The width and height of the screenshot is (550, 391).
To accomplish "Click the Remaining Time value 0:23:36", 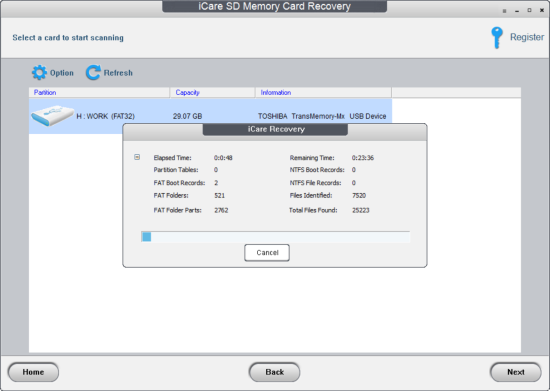I will click(363, 158).
